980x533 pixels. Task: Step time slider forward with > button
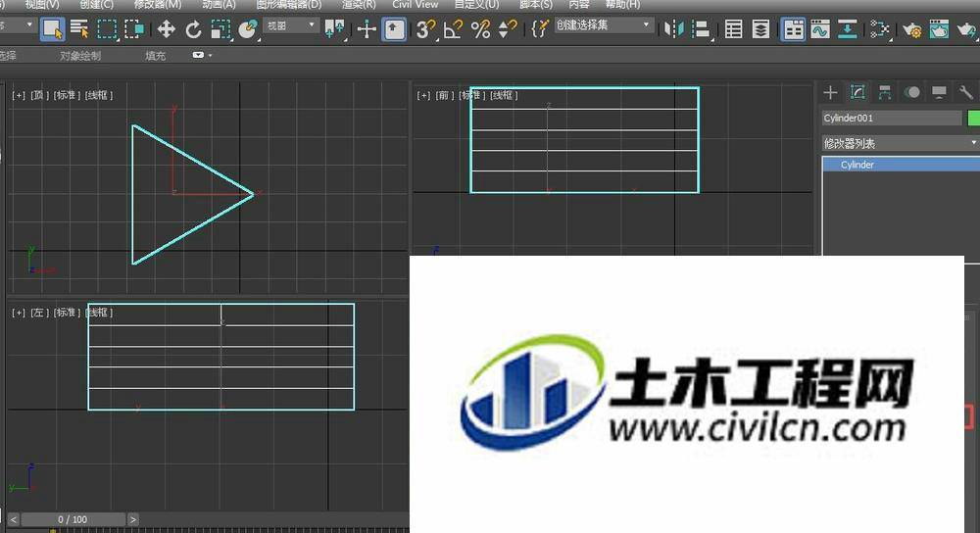[x=132, y=519]
